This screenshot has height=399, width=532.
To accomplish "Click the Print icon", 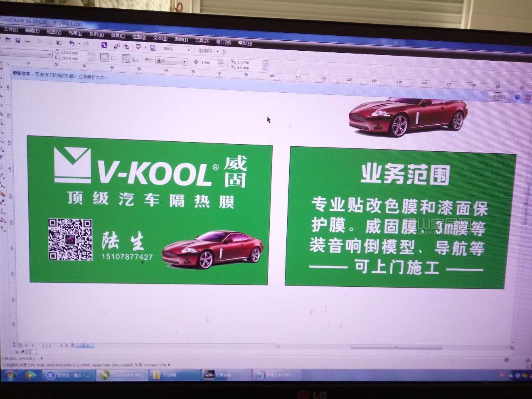I will (27, 41).
